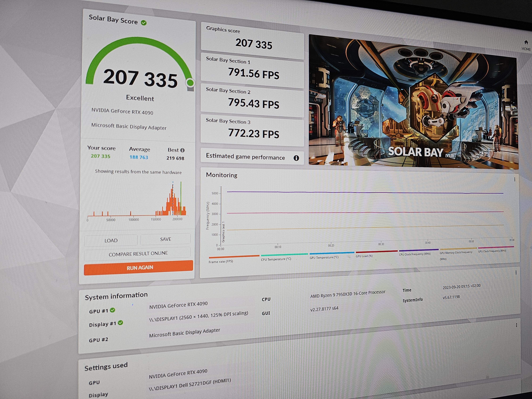Screen dimensions: 532x399
Task: Click the LOAD button
Action: click(111, 240)
